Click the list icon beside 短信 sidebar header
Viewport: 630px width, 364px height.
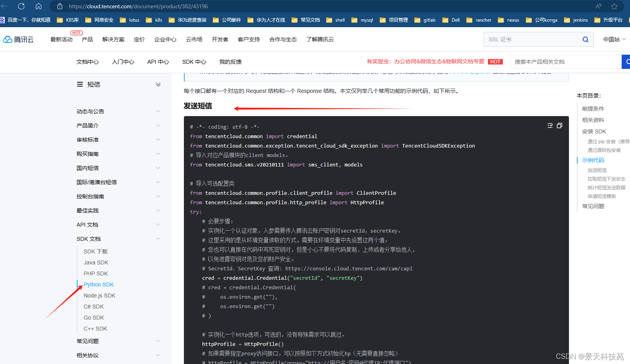[x=80, y=84]
